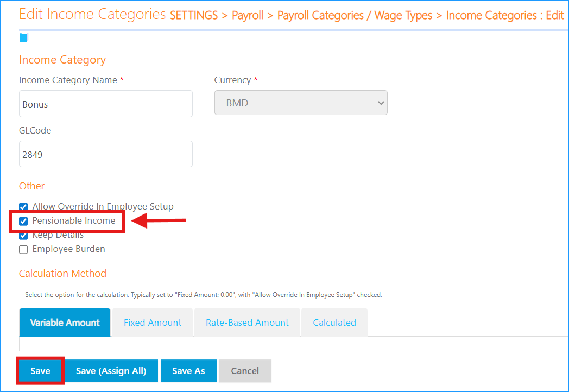Screen dimensions: 569x392
Task: Click the blue book help icon
Action: click(x=24, y=37)
